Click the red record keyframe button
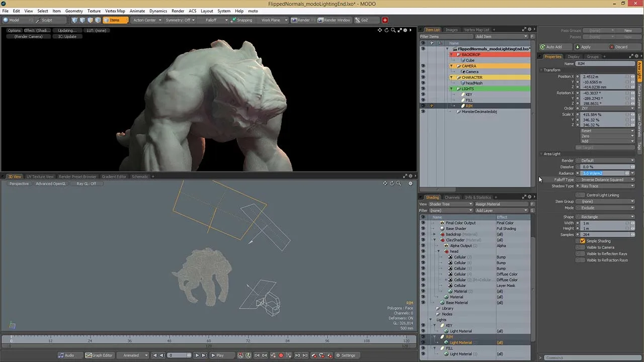Screen dimensions: 644x362 coord(281,355)
